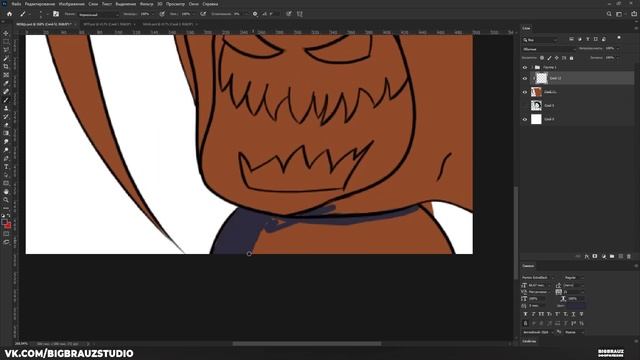The image size is (640, 360).
Task: Select the Brush tool in left toolbar
Action: pos(6,100)
